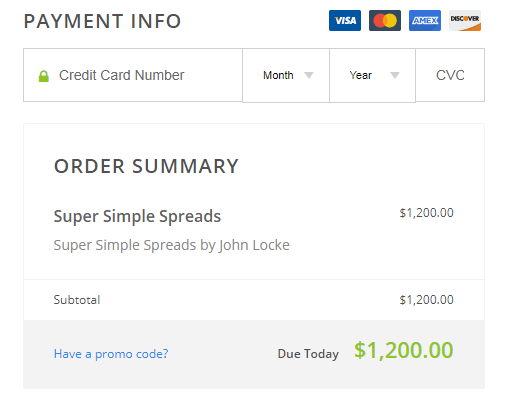506x405 pixels.
Task: Click the Mastercard logo icon
Action: click(x=385, y=21)
